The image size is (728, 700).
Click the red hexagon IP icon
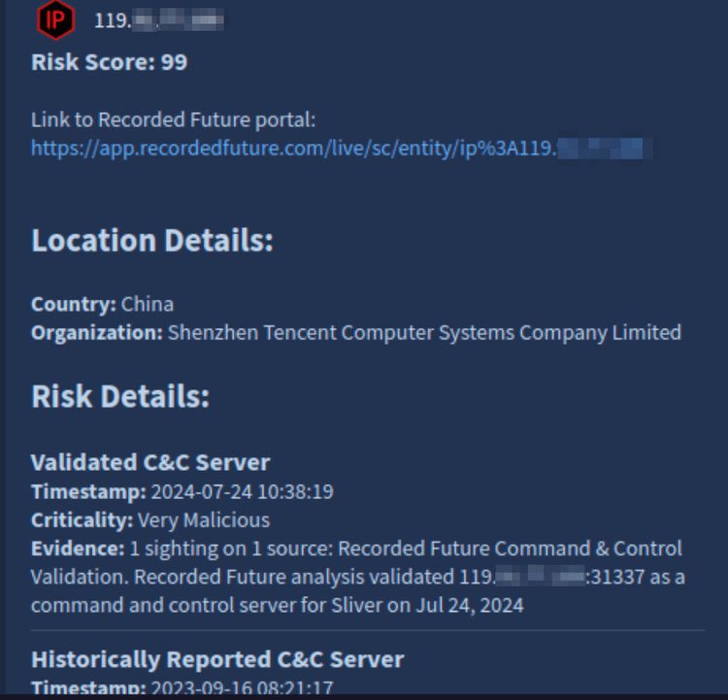[x=55, y=18]
